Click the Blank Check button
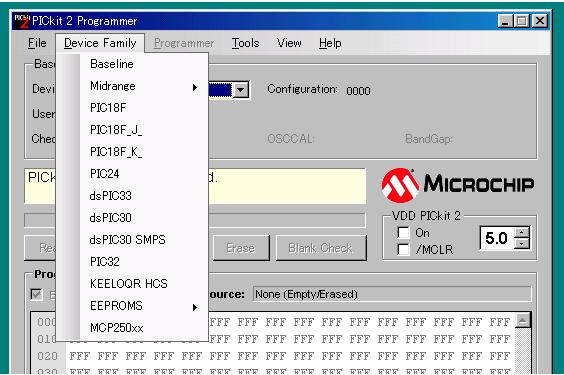 coord(320,248)
